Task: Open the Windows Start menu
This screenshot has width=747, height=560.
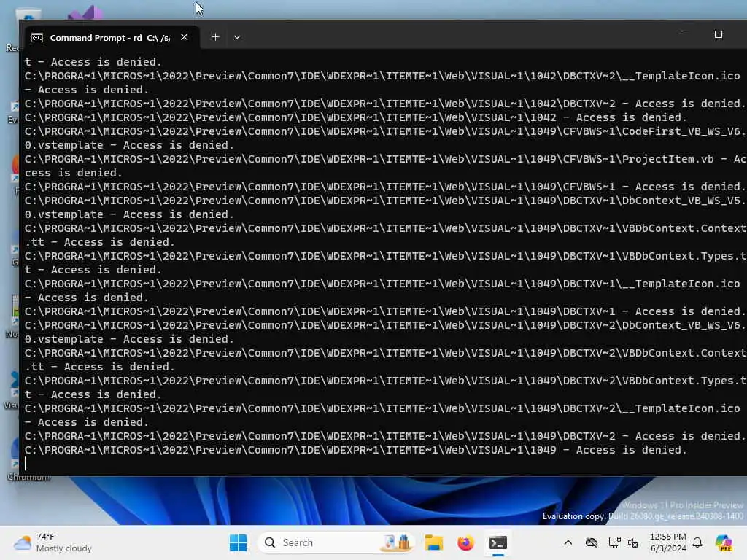Action: [x=238, y=542]
